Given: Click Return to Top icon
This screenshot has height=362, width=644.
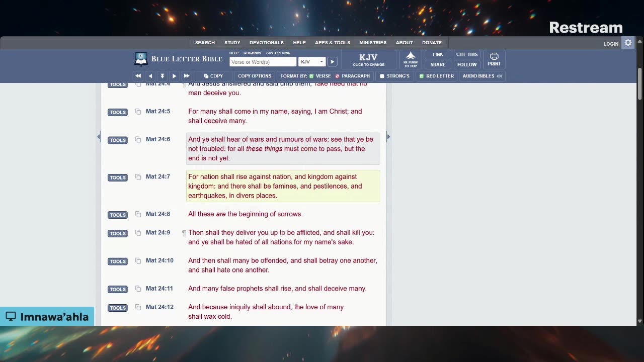Looking at the screenshot, I should 411,59.
